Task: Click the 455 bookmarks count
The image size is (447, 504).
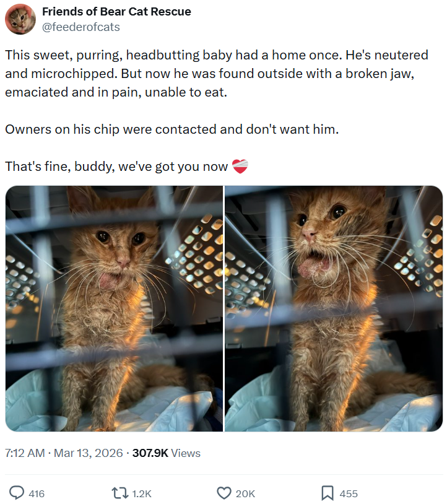Action: 349,493
